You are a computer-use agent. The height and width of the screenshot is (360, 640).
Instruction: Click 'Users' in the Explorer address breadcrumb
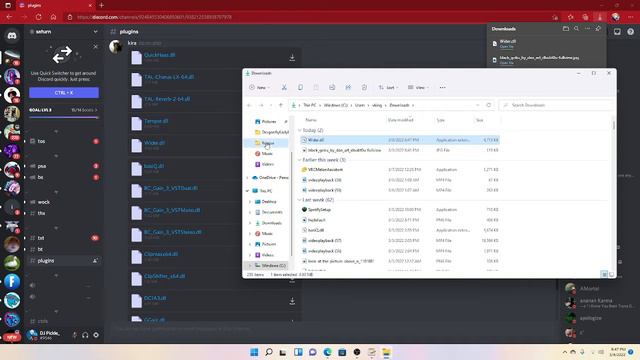pyautogui.click(x=360, y=105)
